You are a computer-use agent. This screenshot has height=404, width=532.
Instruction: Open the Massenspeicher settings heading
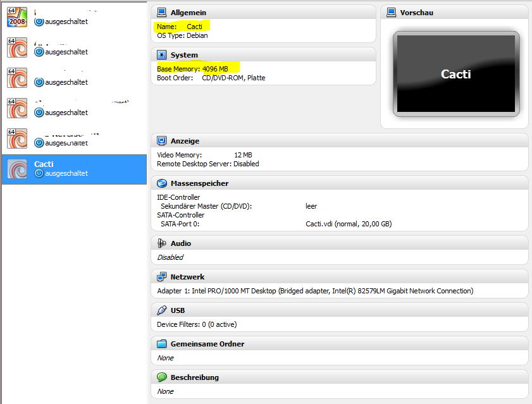tap(199, 183)
